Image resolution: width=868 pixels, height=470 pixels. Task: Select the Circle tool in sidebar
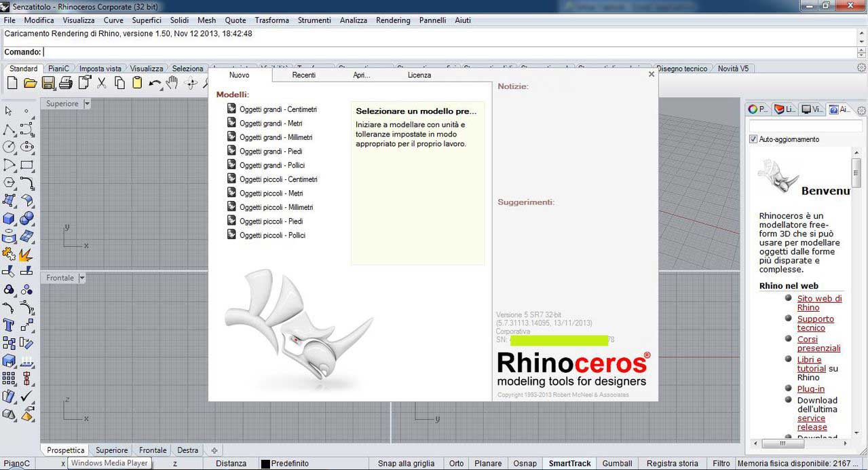(9, 147)
